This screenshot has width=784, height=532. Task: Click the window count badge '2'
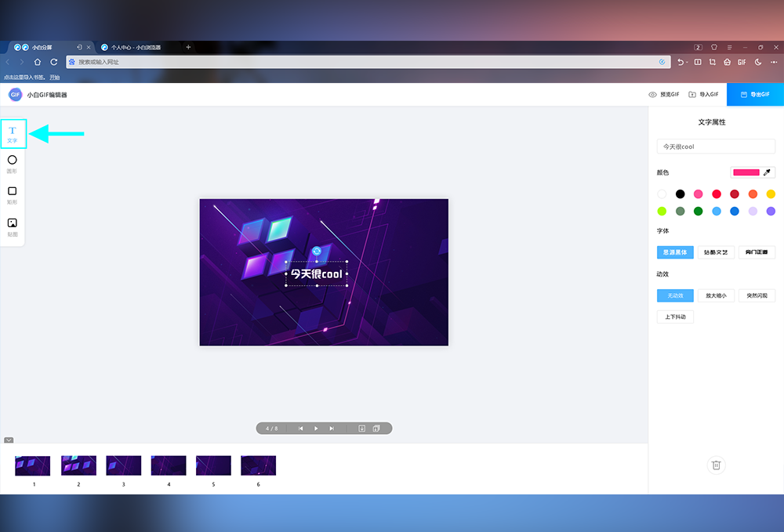click(x=698, y=47)
